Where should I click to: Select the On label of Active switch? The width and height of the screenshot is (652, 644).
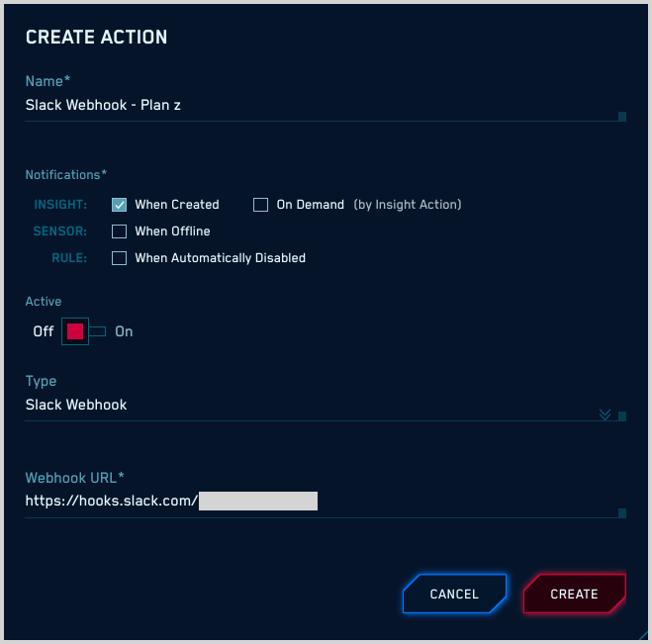click(124, 331)
